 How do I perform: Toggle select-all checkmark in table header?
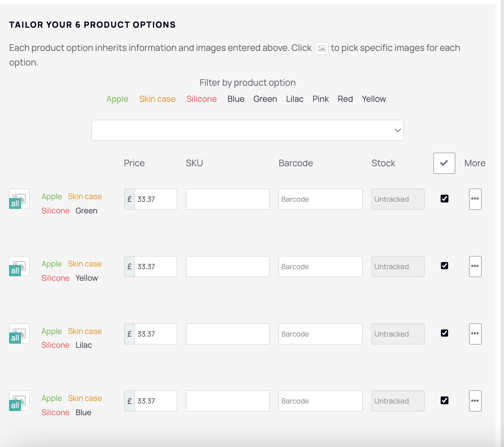coord(444,163)
